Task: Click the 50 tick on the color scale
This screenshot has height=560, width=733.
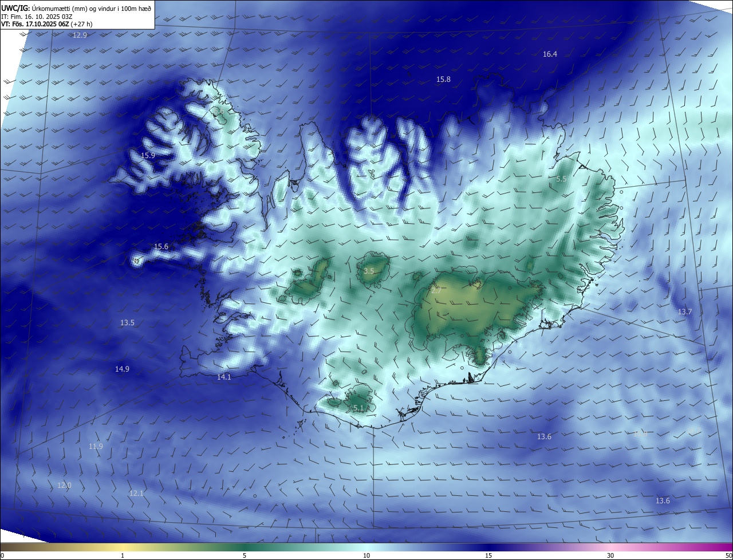Action: [x=728, y=555]
